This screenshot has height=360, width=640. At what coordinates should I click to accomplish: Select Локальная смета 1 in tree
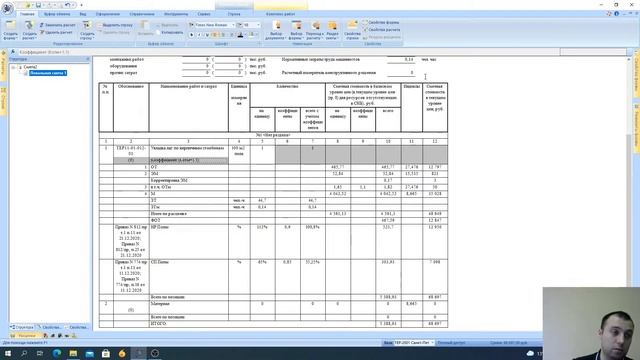pyautogui.click(x=48, y=73)
